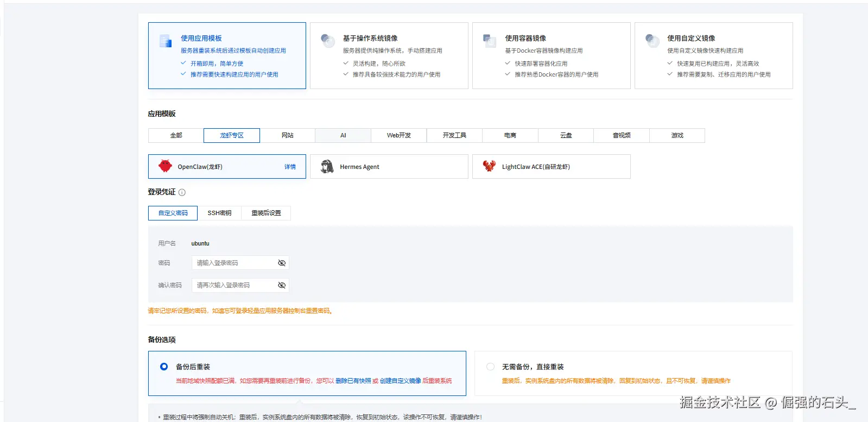Viewport: 868px width, 422px height.
Task: Select the Hermes Agent template
Action: click(389, 167)
